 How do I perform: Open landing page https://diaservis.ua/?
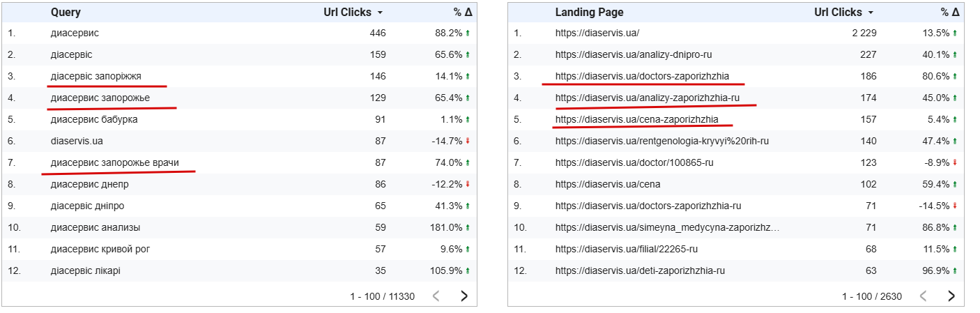coord(597,33)
